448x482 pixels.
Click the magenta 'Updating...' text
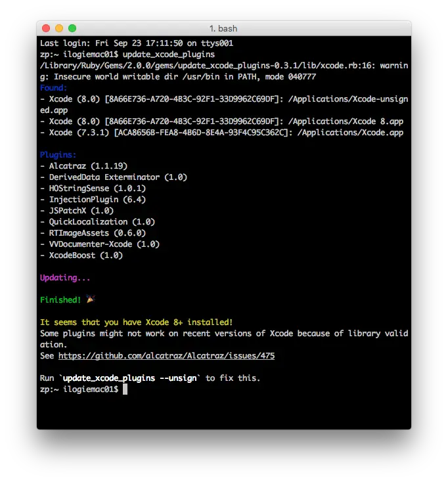click(x=65, y=278)
